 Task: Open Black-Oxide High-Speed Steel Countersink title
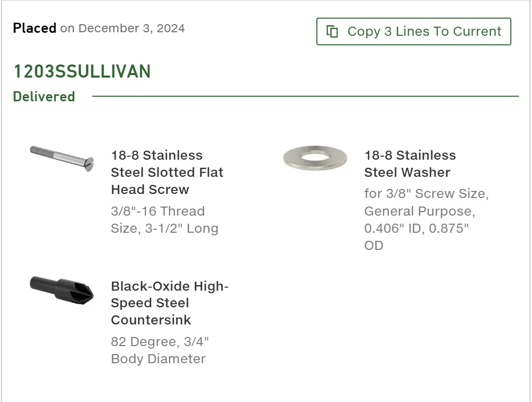coord(169,303)
